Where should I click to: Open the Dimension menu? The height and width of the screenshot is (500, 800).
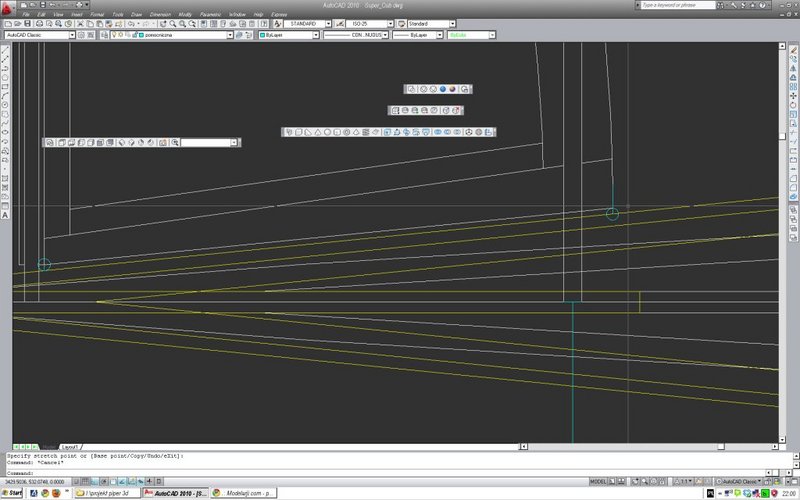pyautogui.click(x=160, y=15)
